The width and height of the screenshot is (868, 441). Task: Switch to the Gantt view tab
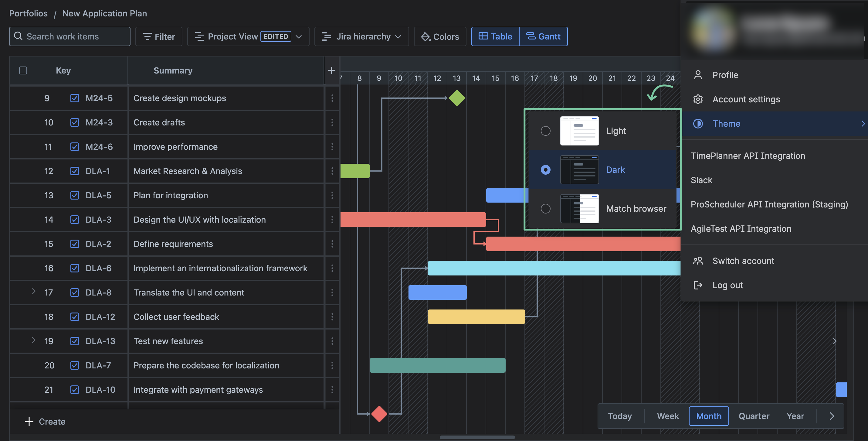point(543,36)
